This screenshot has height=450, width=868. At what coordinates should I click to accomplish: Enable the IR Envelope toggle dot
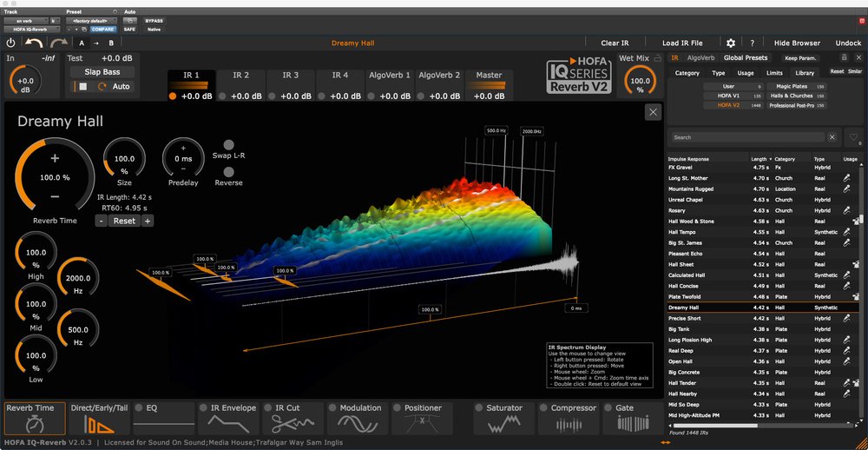[203, 408]
